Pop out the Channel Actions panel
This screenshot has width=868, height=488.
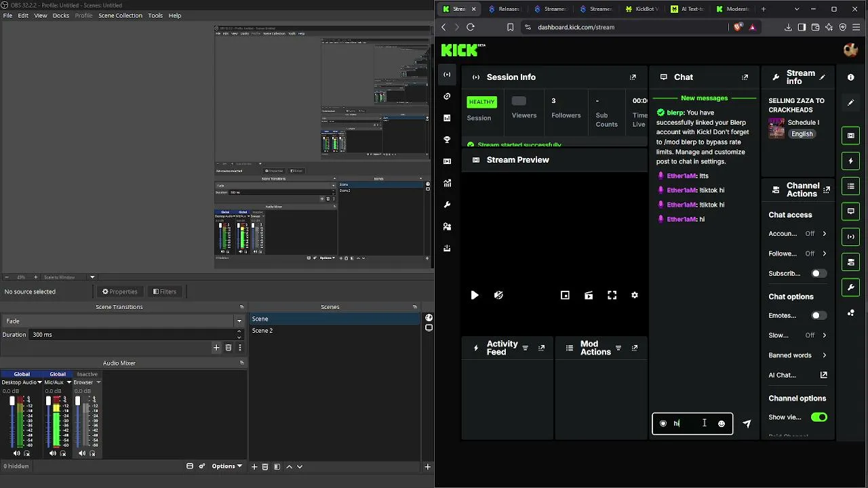(x=827, y=190)
